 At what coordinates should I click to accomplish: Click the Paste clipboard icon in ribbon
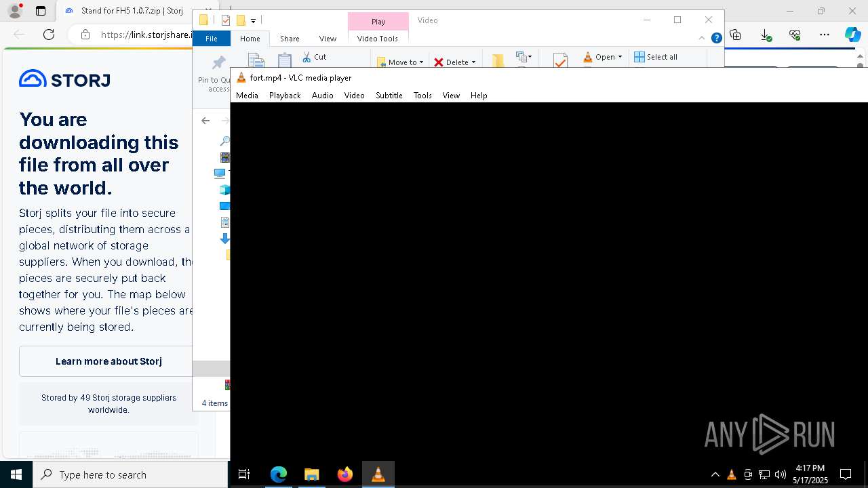285,60
